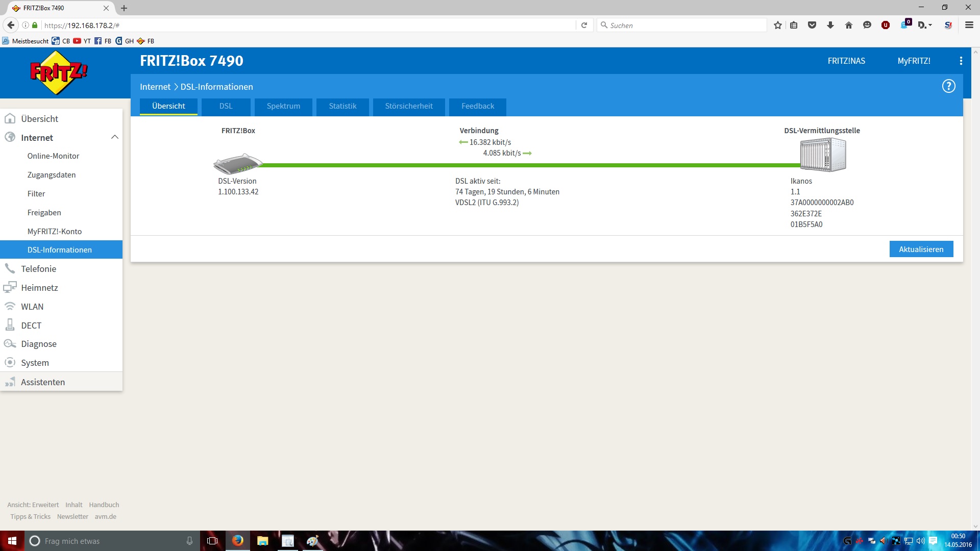Open the WLAN sidebar section
980x551 pixels.
pyautogui.click(x=32, y=307)
